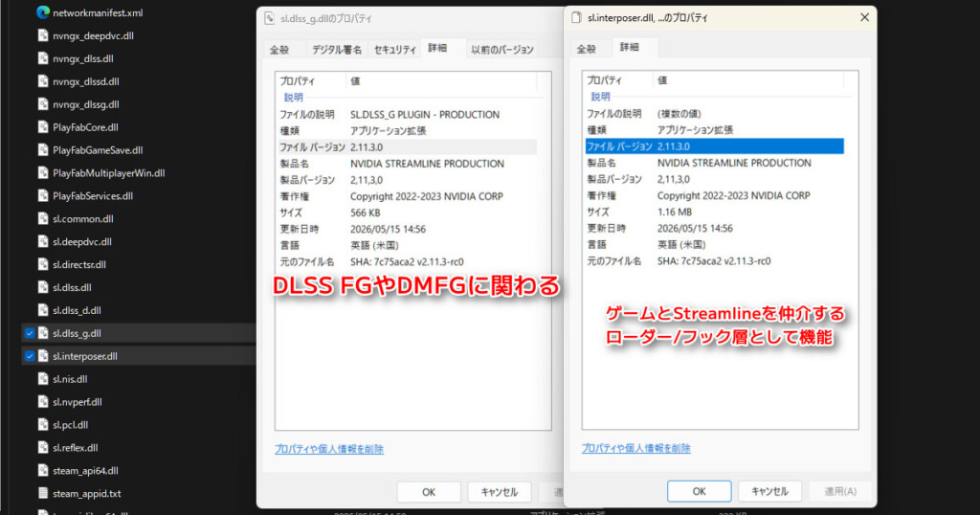This screenshot has width=980, height=515.
Task: Select 製品名 row in sl.dlss_g.dll dialog
Action: coord(408,164)
